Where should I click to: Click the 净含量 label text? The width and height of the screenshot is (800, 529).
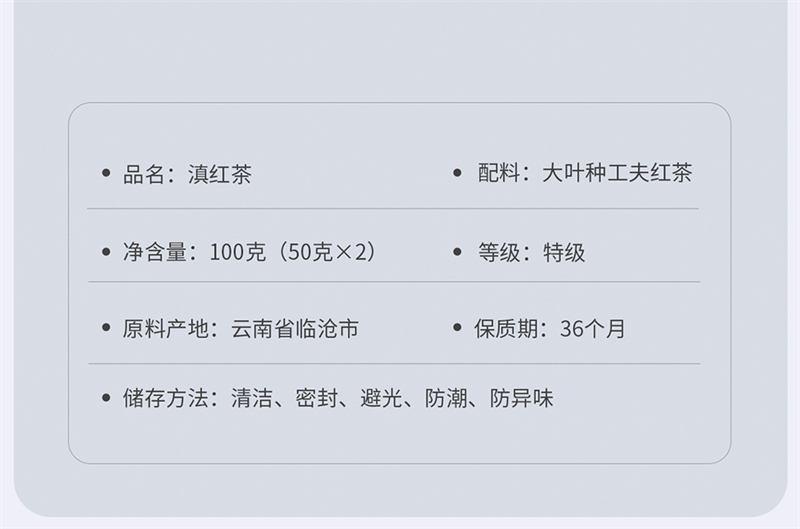coord(155,252)
